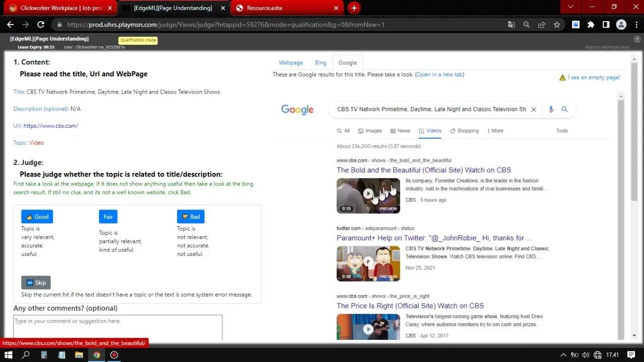Open a new browser tab
This screenshot has height=362, width=644.
pyautogui.click(x=354, y=8)
